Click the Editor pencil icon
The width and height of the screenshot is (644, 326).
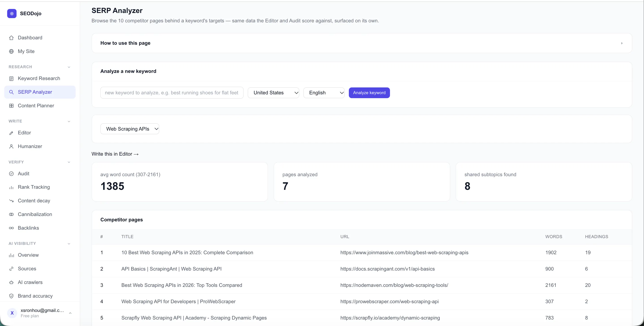click(x=11, y=133)
